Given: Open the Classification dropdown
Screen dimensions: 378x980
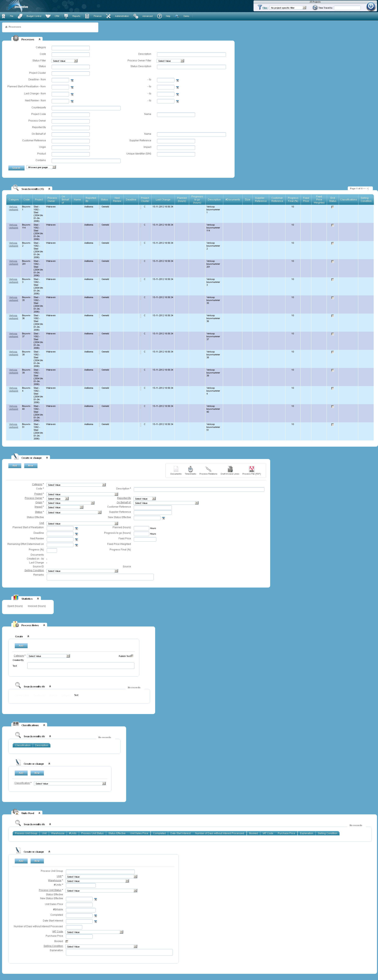Looking at the screenshot, I should pyautogui.click(x=70, y=784).
